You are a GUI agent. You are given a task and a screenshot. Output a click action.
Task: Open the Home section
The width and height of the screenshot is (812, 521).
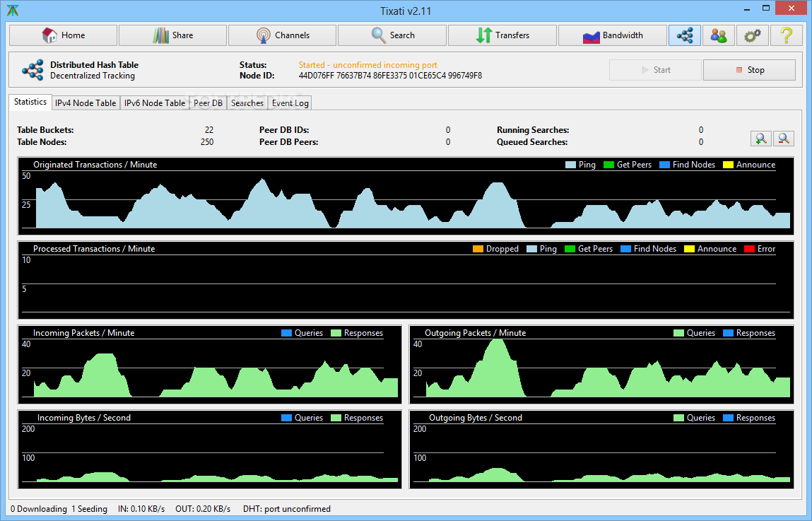(63, 35)
